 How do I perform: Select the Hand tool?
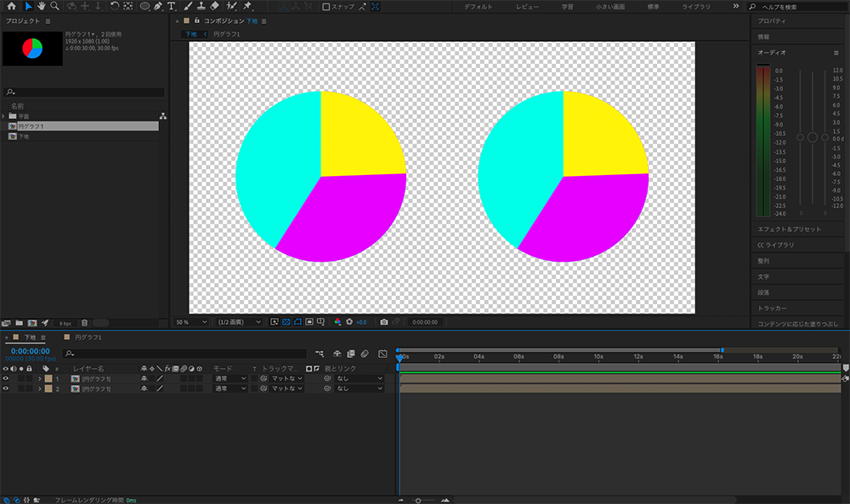(x=41, y=6)
